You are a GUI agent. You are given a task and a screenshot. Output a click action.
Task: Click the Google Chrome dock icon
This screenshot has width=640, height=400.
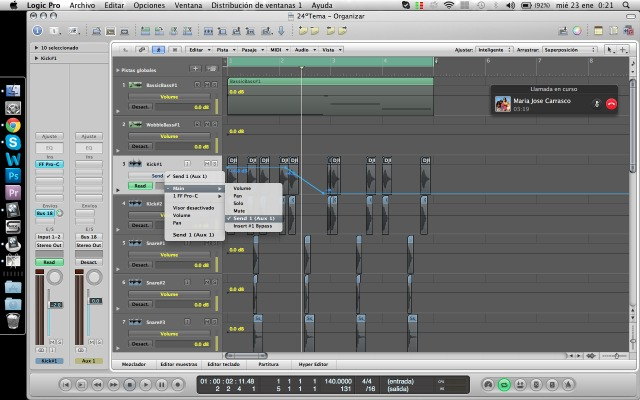[13, 125]
